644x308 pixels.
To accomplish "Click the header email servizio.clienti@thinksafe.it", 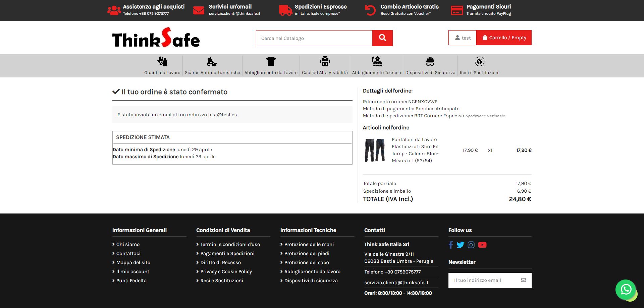I will 234,14.
